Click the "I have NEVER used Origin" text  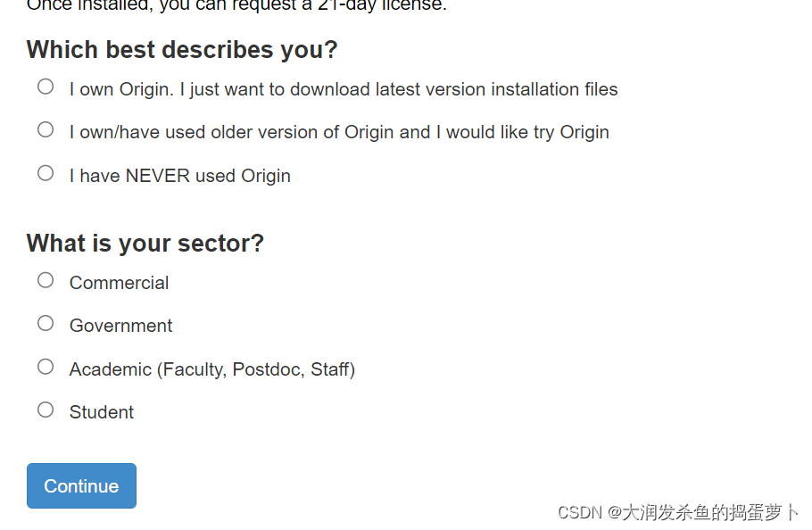pos(179,175)
